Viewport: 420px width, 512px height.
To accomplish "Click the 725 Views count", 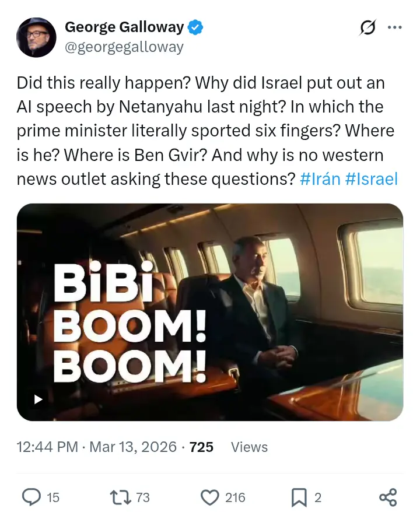I will [229, 447].
